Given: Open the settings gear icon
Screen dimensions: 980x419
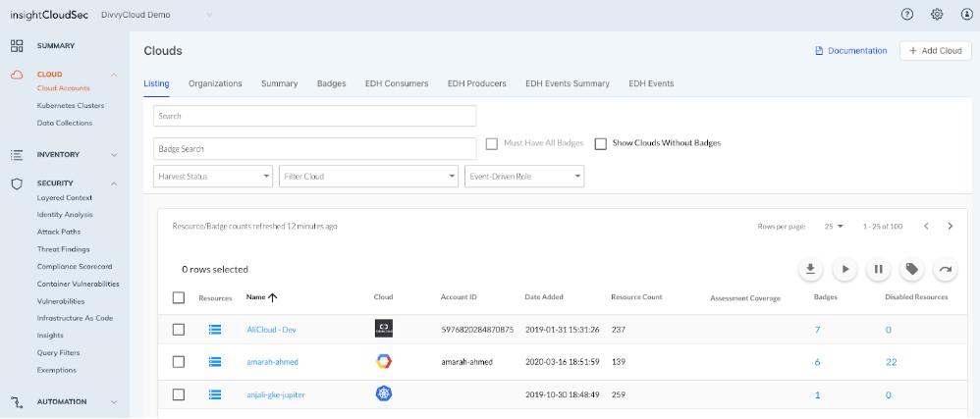Looking at the screenshot, I should [x=937, y=15].
